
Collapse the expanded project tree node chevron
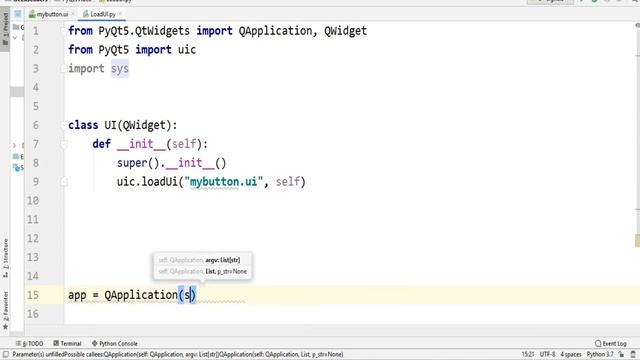click(15, 38)
